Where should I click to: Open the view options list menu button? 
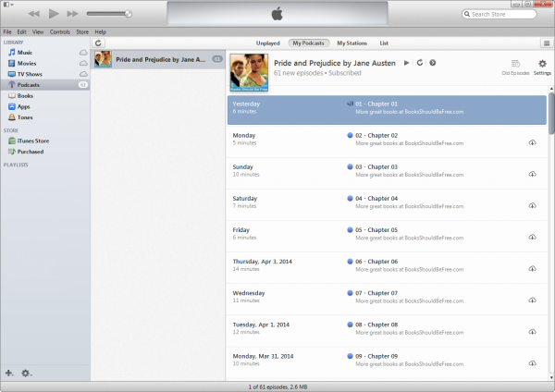[x=547, y=43]
